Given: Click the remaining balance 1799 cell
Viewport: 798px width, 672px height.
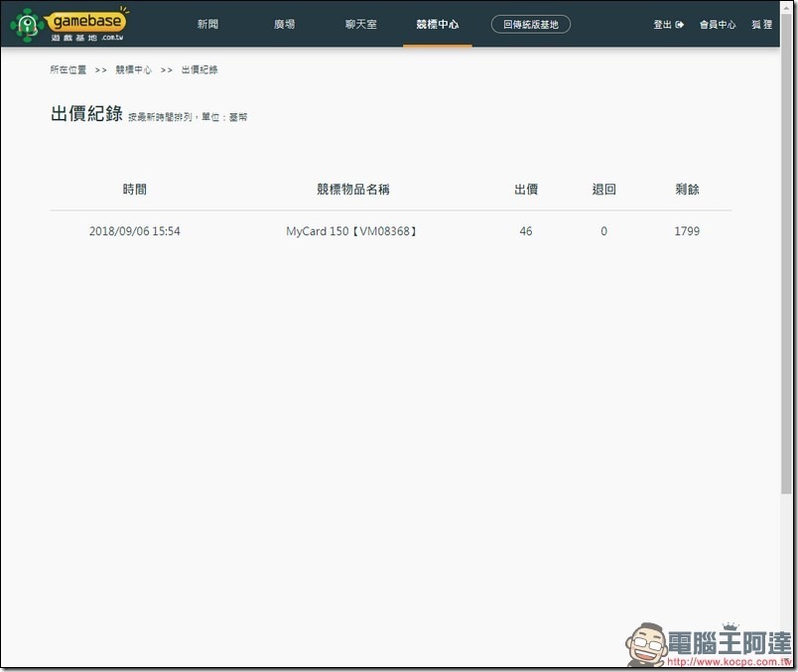Looking at the screenshot, I should click(687, 231).
